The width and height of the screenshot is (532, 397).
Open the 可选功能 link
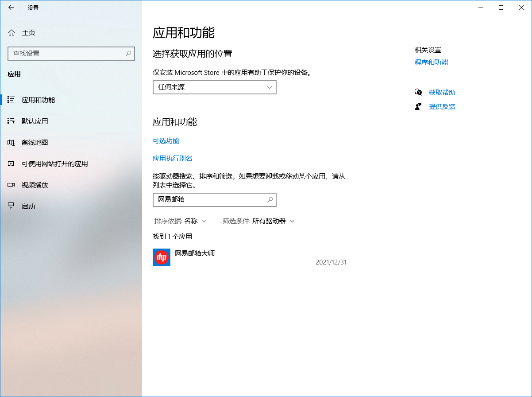(165, 140)
